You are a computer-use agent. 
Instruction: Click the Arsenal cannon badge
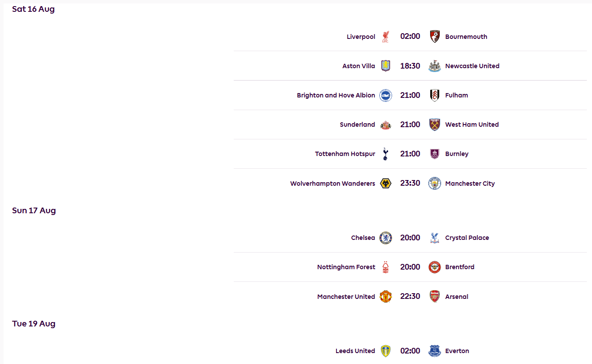coord(434,296)
